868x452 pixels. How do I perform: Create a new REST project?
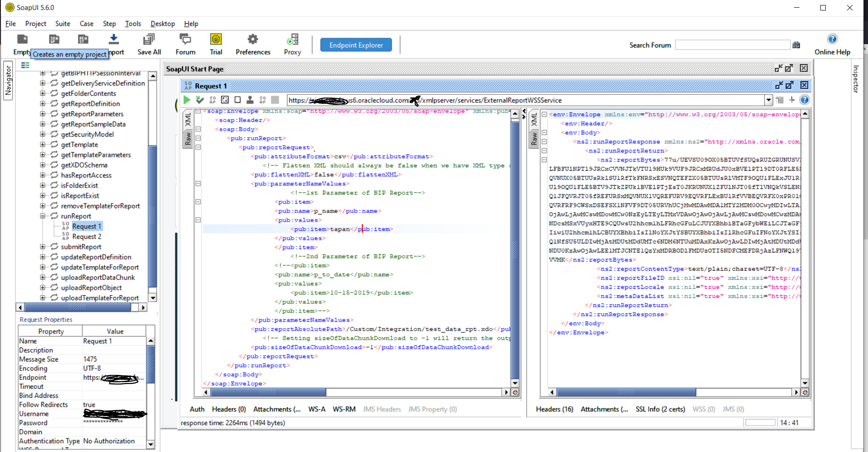pyautogui.click(x=83, y=40)
